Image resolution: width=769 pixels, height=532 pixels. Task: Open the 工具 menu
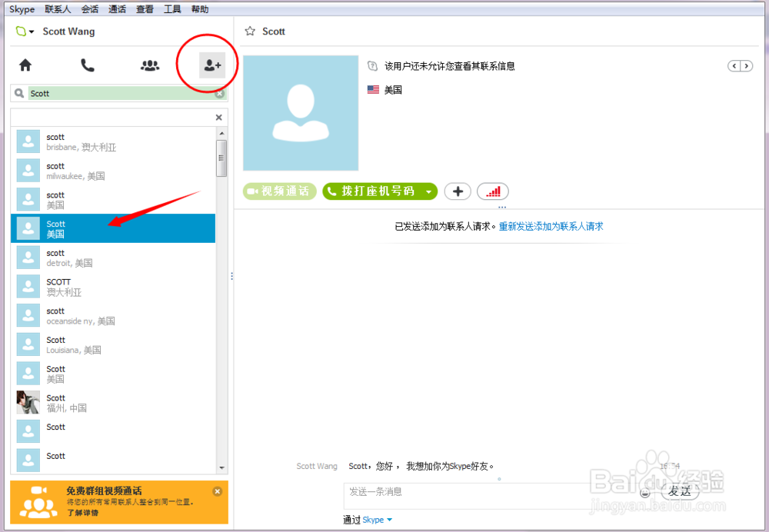[x=172, y=8]
